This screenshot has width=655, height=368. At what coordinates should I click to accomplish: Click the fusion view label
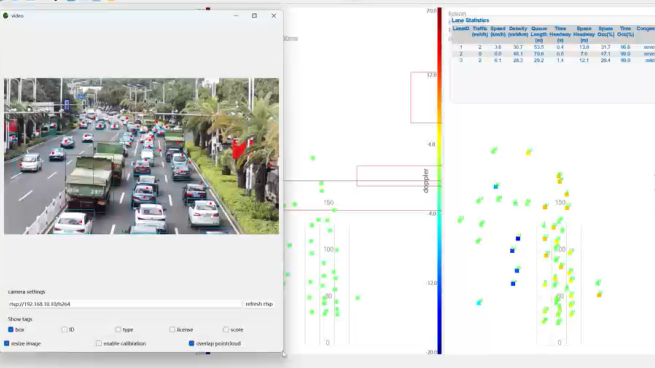click(457, 14)
